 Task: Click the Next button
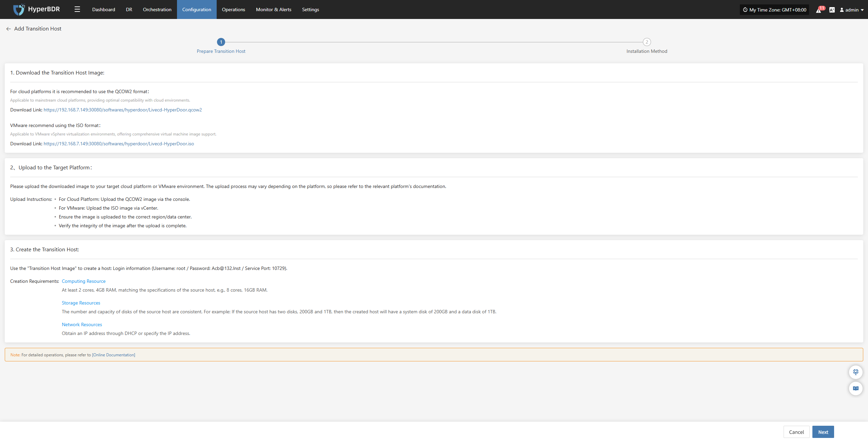tap(823, 432)
